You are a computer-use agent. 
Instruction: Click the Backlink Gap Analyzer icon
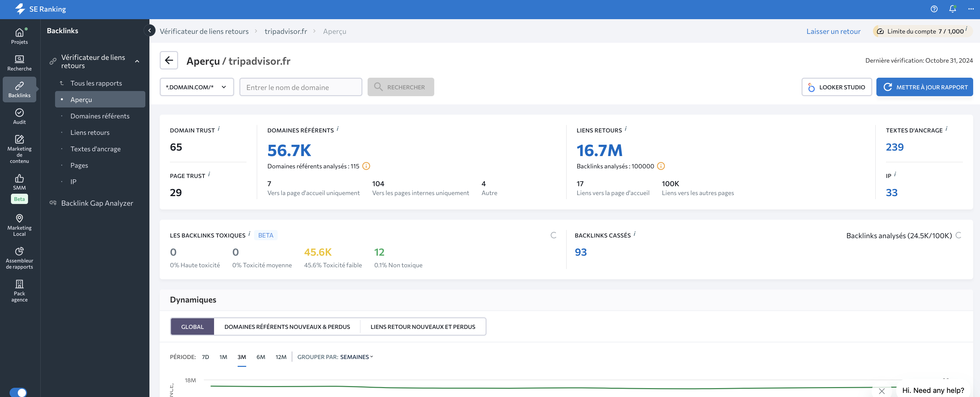[x=53, y=203]
